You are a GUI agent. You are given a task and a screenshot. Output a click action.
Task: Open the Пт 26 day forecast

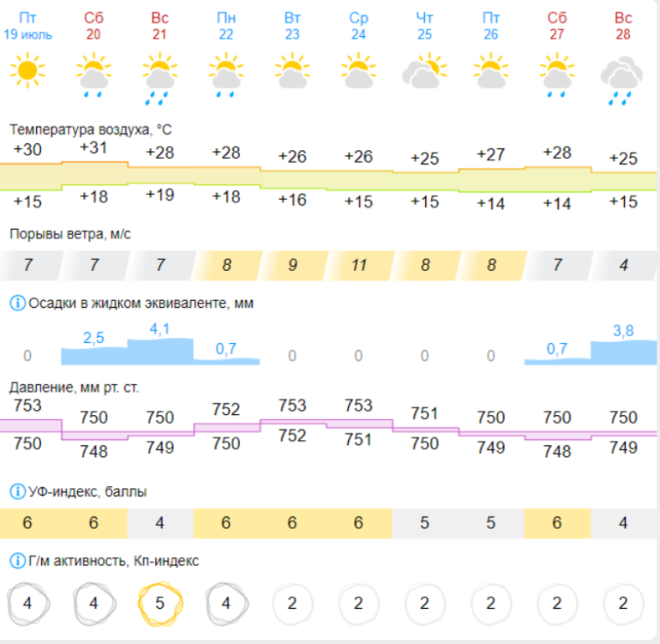click(x=490, y=26)
